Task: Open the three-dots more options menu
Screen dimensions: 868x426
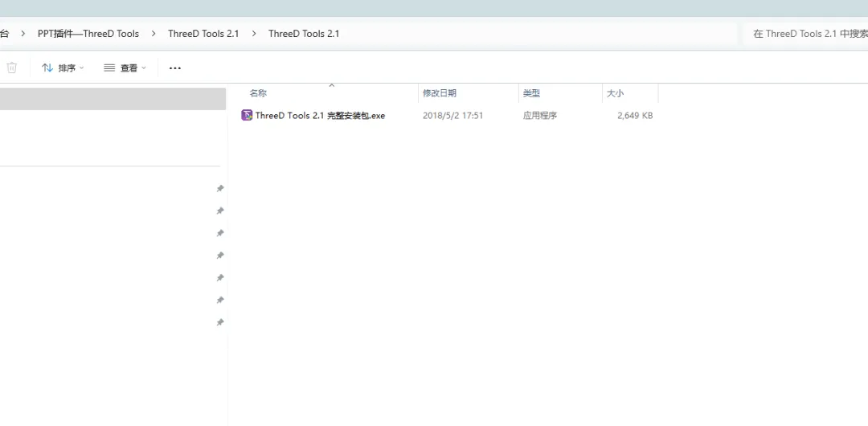Action: [175, 68]
